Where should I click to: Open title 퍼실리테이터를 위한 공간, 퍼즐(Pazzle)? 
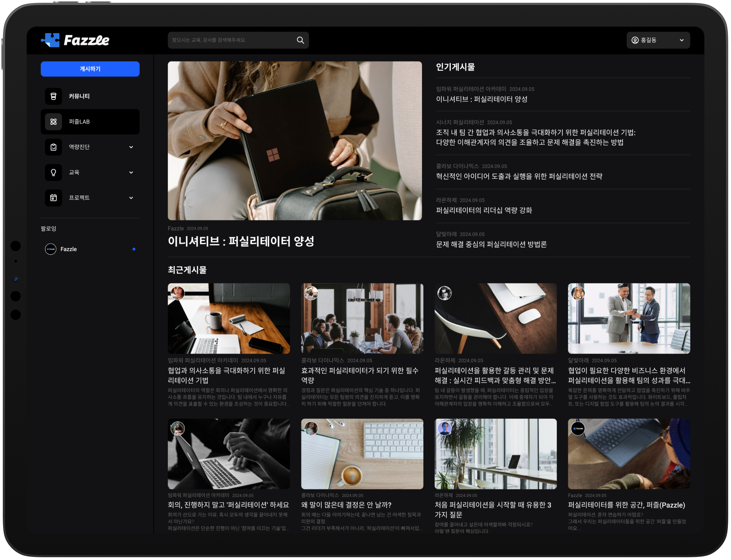pos(627,505)
